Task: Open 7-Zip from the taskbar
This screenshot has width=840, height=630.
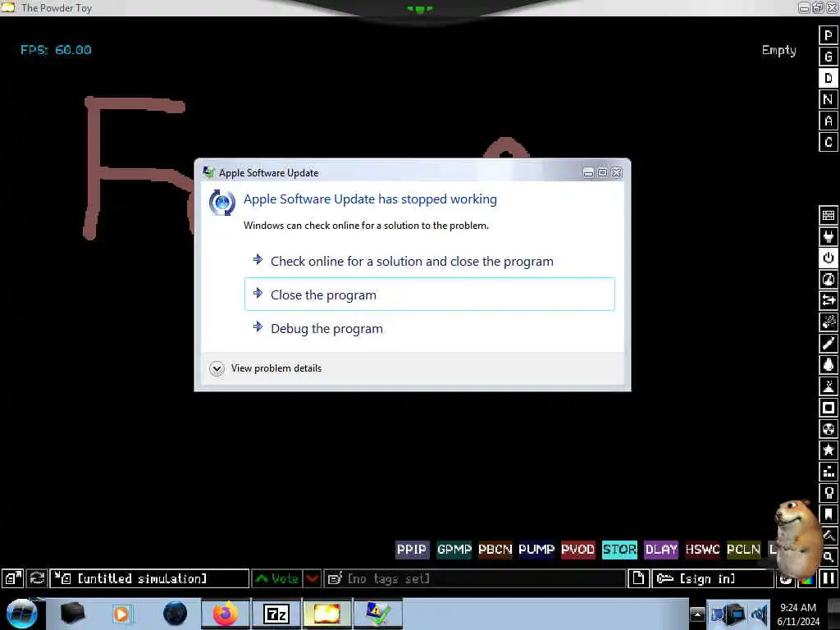Action: tap(276, 614)
